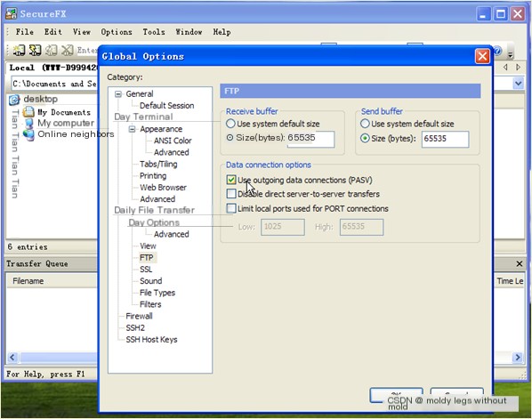
Task: Click the Transfer Queue horizontal scrollbar thumb
Action: [x=60, y=357]
